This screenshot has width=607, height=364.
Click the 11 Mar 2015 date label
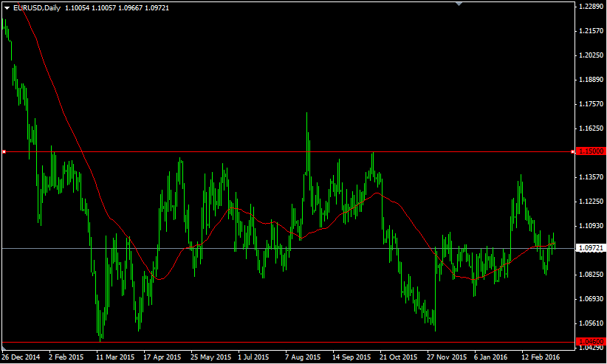pyautogui.click(x=115, y=357)
